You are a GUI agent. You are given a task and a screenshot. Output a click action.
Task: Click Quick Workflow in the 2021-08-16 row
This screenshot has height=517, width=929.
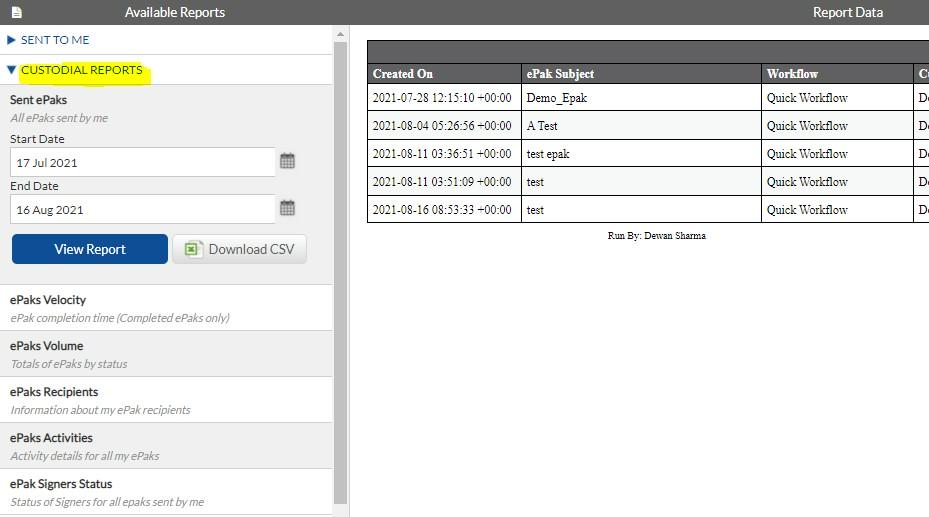pos(837,209)
